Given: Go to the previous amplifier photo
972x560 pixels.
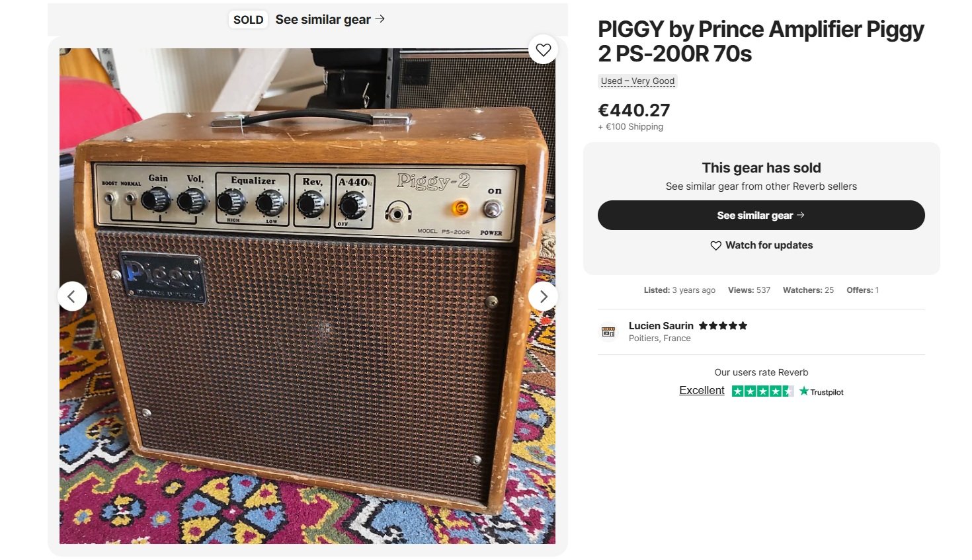Looking at the screenshot, I should click(x=72, y=296).
